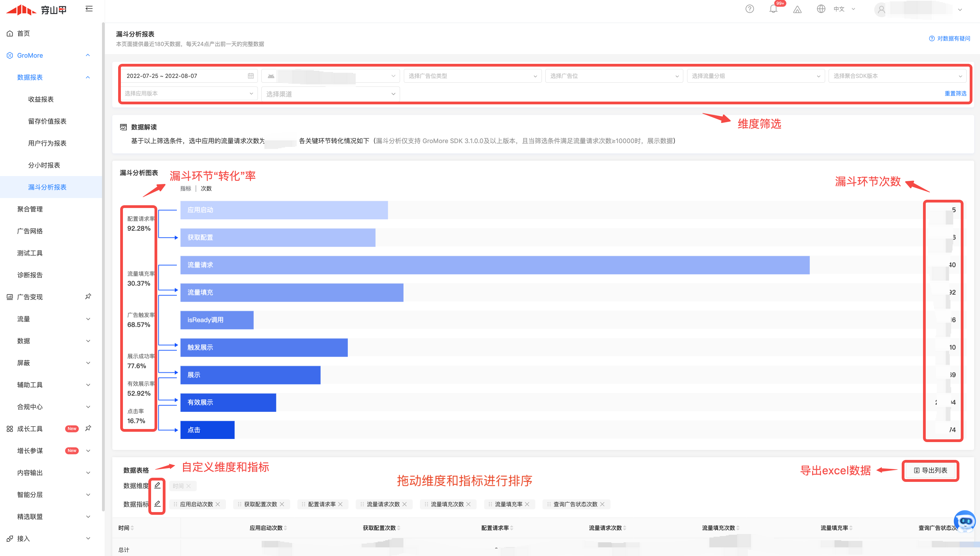Go to 首页 in the sidebar

(23, 33)
